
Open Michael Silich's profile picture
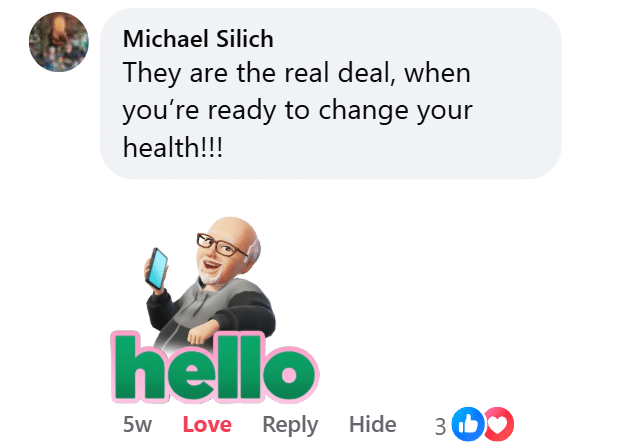[59, 42]
